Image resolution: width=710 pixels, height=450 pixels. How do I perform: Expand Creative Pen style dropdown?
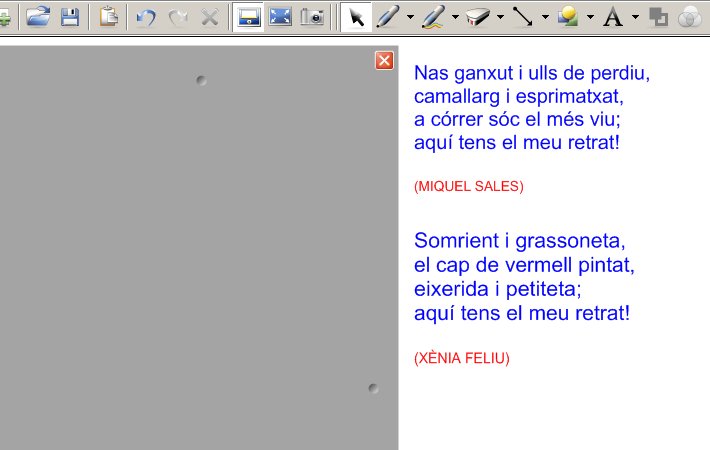click(455, 17)
